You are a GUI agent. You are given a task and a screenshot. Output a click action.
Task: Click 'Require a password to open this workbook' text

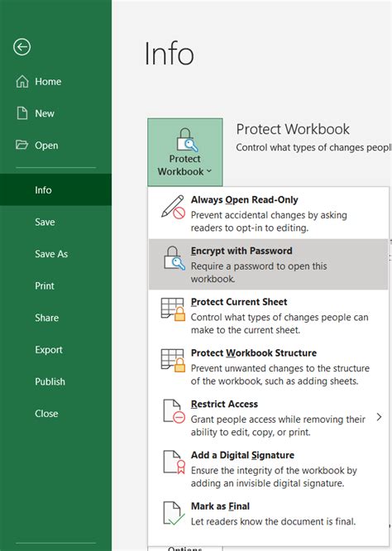tap(259, 272)
